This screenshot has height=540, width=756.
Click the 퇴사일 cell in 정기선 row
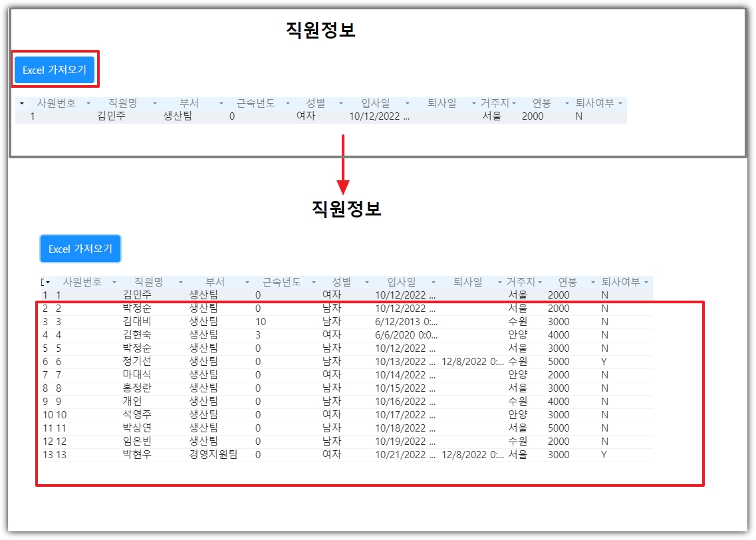click(x=473, y=362)
